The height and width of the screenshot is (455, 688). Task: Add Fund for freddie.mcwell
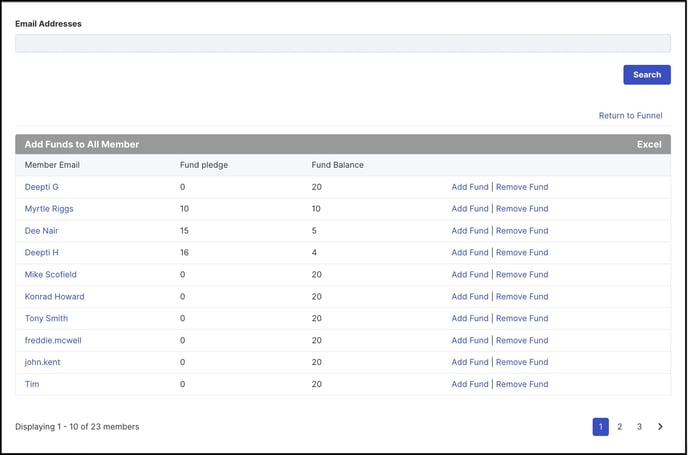point(469,340)
